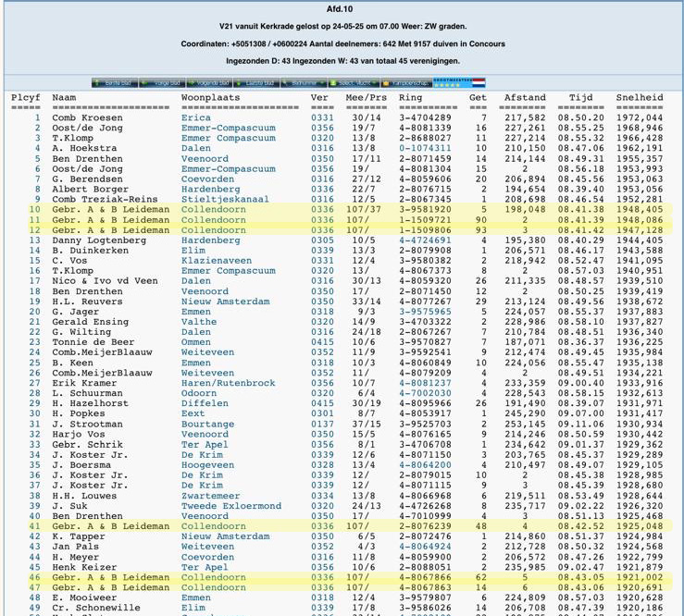Go to next page with Volgende blad

(x=209, y=83)
